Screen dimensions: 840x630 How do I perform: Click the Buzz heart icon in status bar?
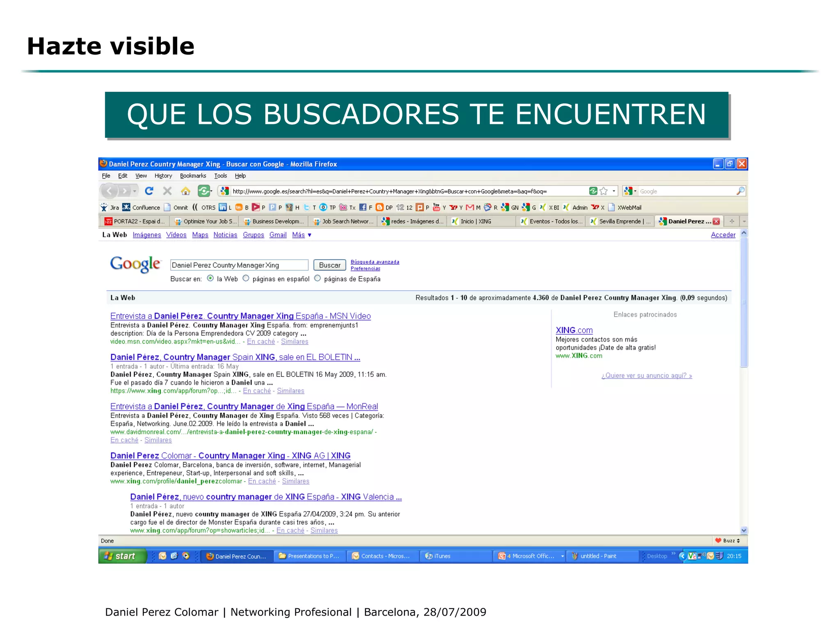(x=718, y=541)
